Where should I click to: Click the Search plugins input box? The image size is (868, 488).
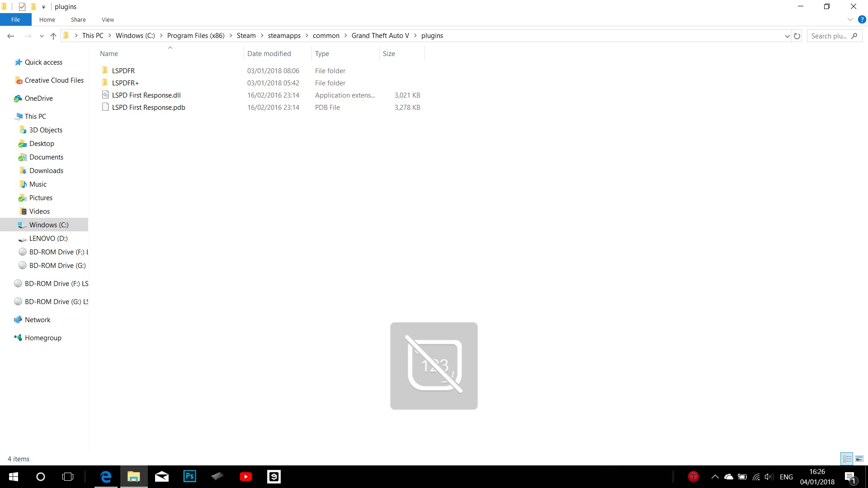pyautogui.click(x=829, y=36)
